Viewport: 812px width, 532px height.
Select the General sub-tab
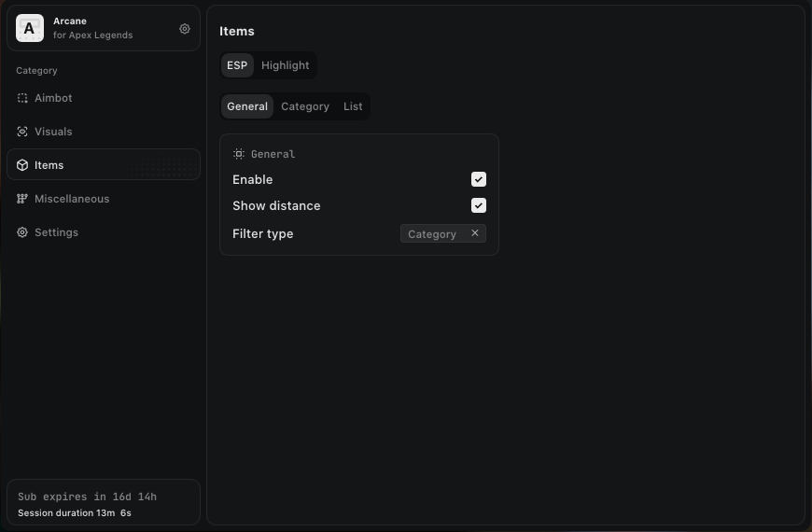pos(247,106)
